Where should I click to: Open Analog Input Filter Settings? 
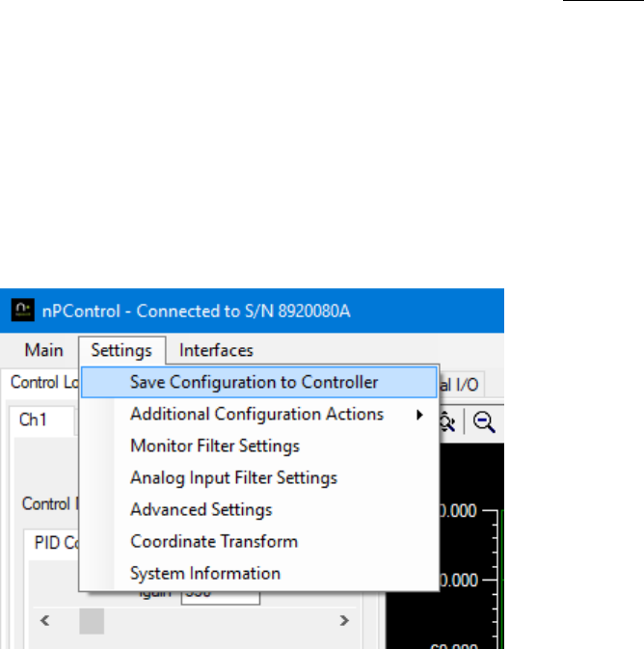point(259,478)
